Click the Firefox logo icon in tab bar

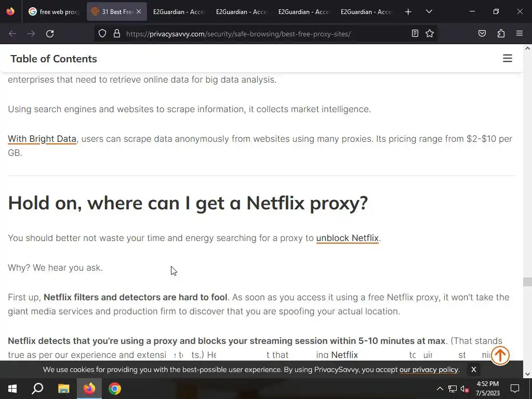point(10,11)
